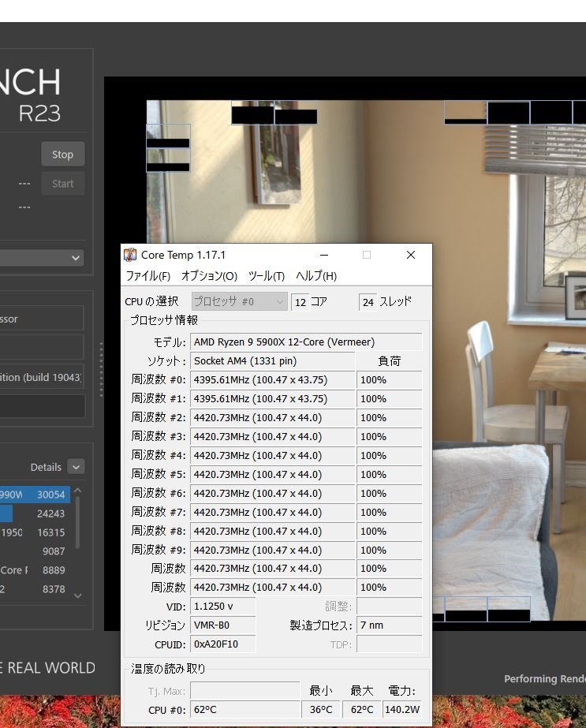The image size is (586, 728).
Task: Click the load 100% cell for core #4
Action: point(389,455)
